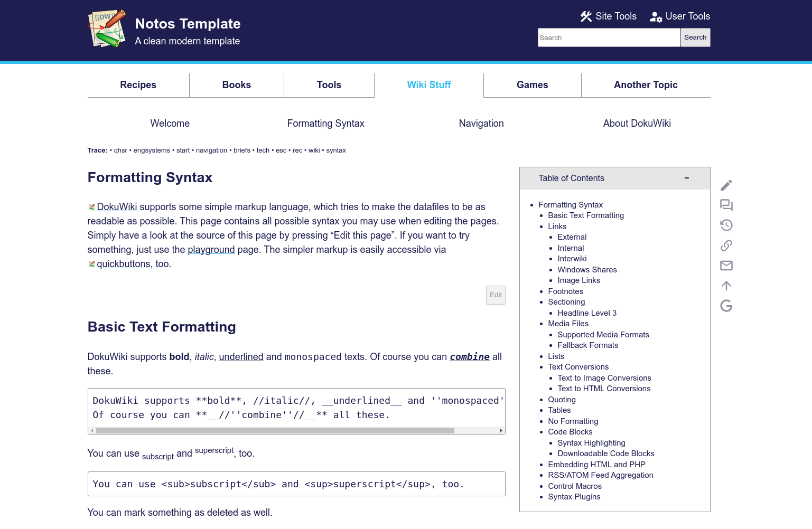Open the Books tab
Viewport: 812px width, 529px height.
237,85
